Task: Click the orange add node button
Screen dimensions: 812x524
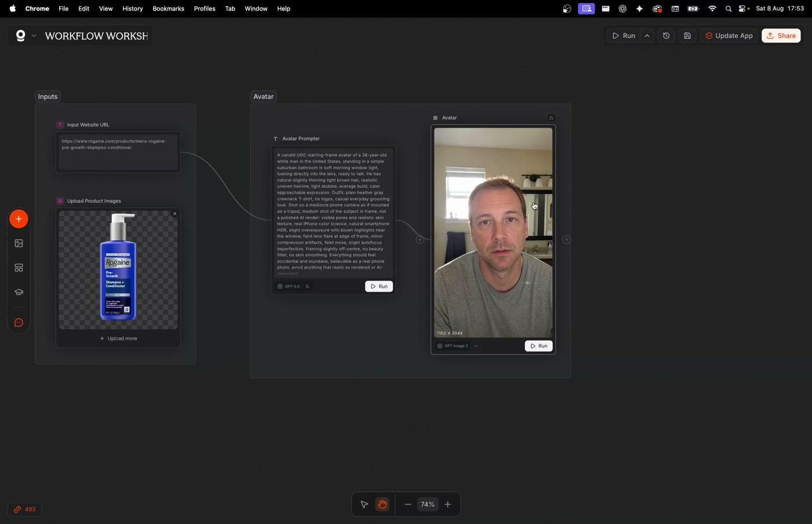Action: (19, 219)
